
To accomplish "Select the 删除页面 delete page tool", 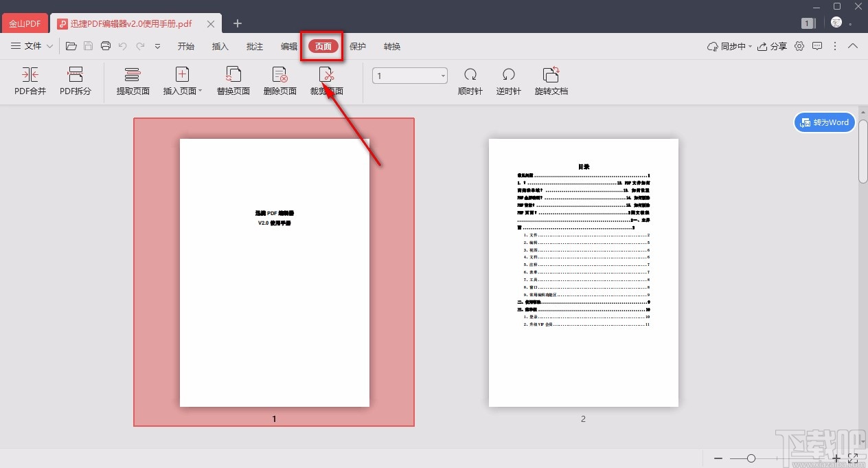I will (x=279, y=82).
